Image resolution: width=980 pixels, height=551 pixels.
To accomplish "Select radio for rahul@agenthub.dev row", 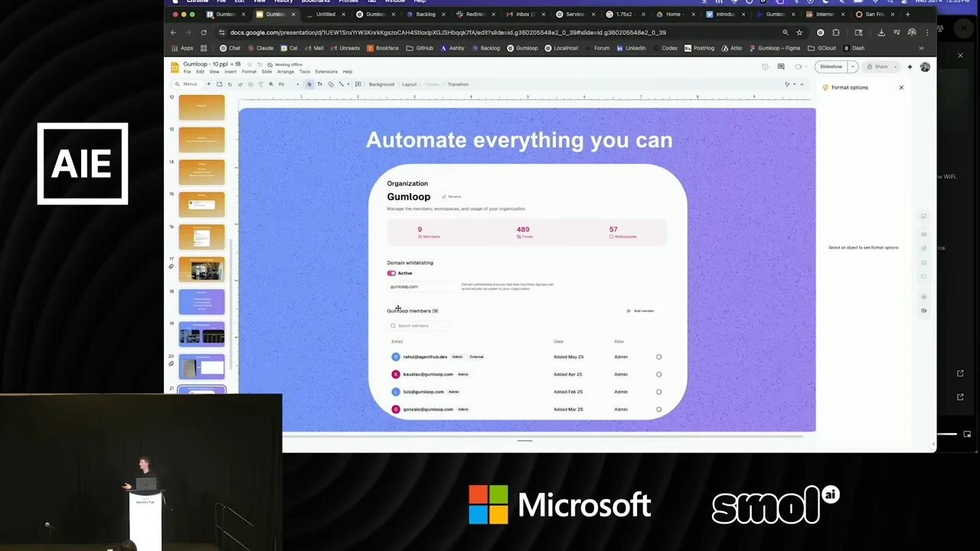I will point(658,357).
